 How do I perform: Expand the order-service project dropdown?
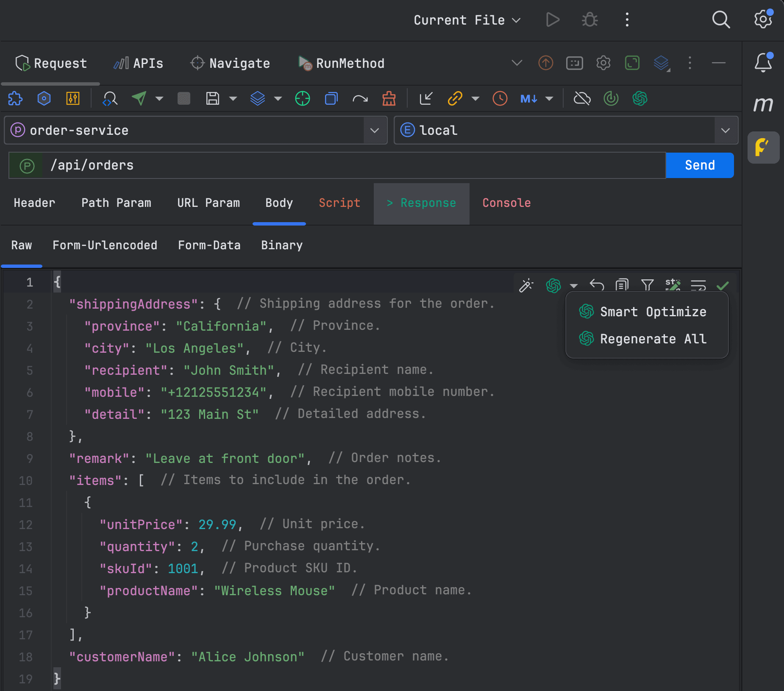[x=375, y=130]
